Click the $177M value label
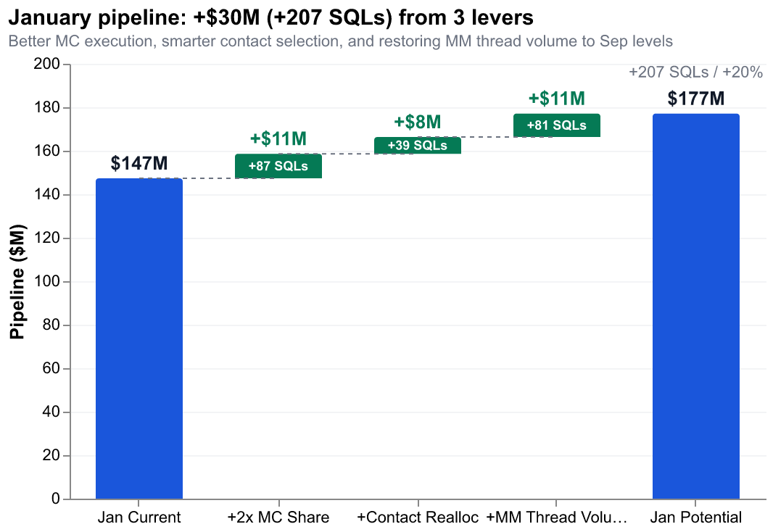773x532 pixels. pyautogui.click(x=695, y=99)
